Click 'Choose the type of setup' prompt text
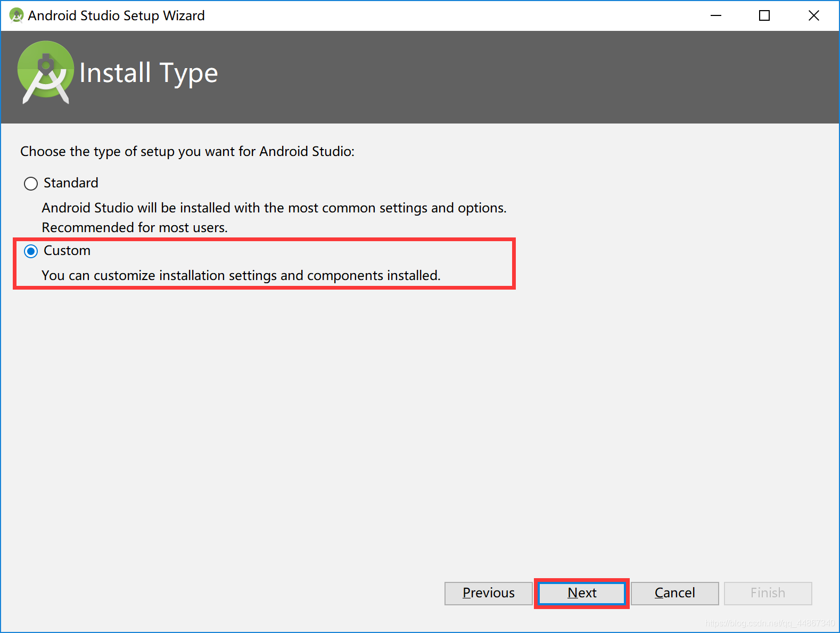Viewport: 840px width, 633px height. 187,152
